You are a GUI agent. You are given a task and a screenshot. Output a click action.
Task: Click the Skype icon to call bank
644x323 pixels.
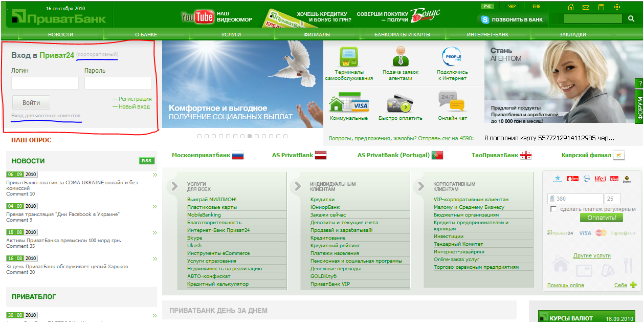tap(485, 19)
